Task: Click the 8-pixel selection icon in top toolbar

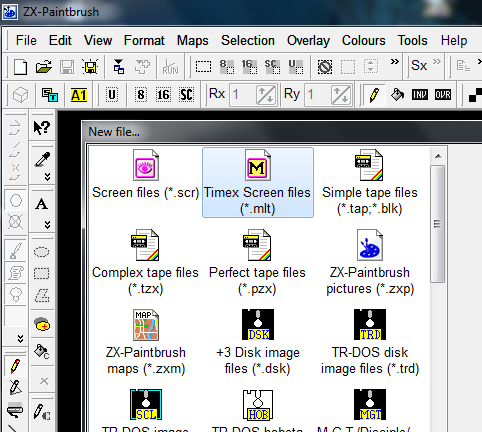Action: point(227,66)
